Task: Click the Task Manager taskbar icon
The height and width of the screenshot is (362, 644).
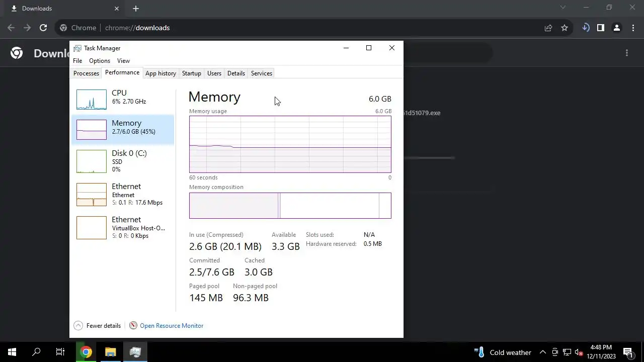Action: pos(135,352)
